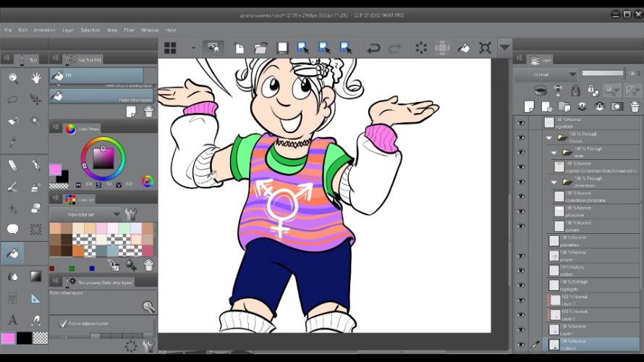Click the New file toolbar icon
This screenshot has height=362, width=644.
pos(239,48)
